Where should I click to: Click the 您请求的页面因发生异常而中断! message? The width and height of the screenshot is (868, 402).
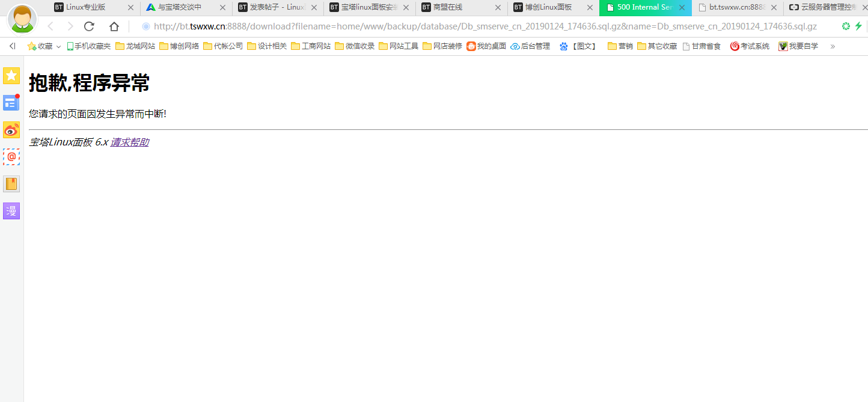coord(97,114)
